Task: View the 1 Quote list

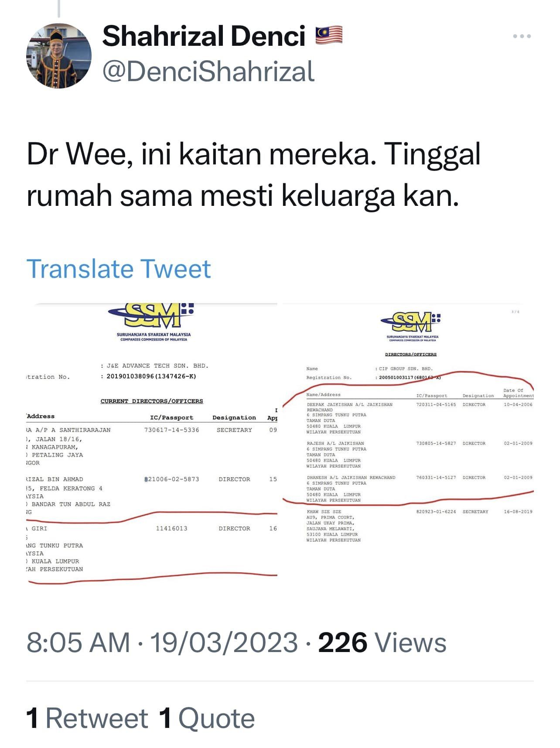Action: (x=206, y=718)
